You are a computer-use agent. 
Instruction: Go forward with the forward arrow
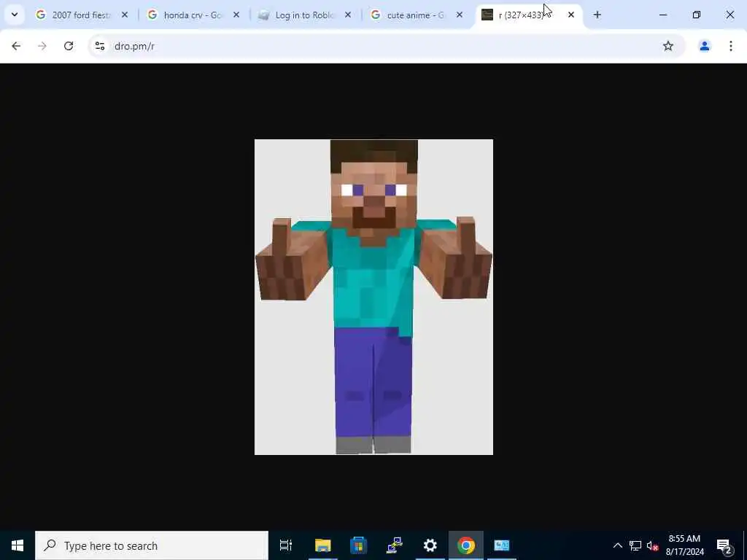pos(42,46)
